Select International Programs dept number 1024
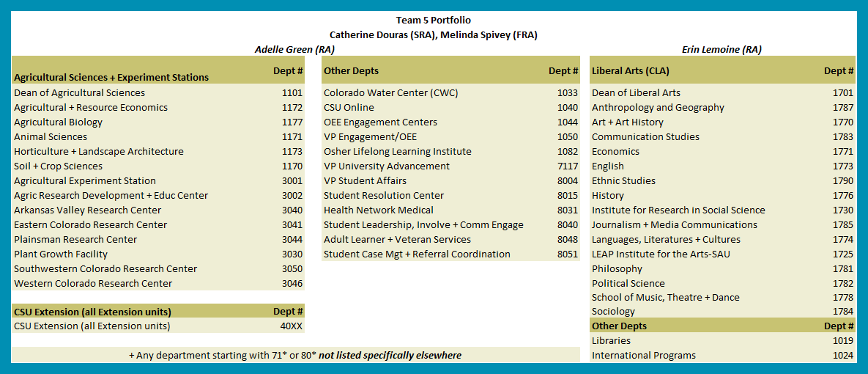This screenshot has width=868, height=374. pos(842,356)
